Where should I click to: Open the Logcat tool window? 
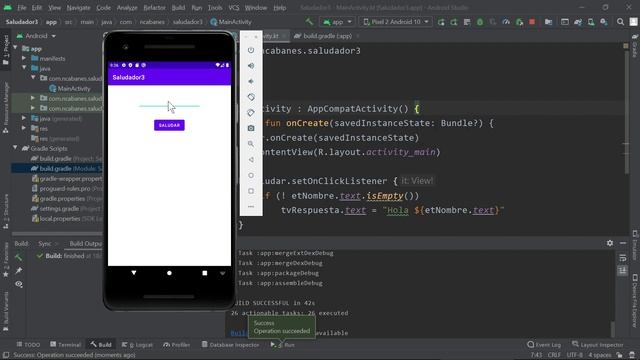click(137, 344)
